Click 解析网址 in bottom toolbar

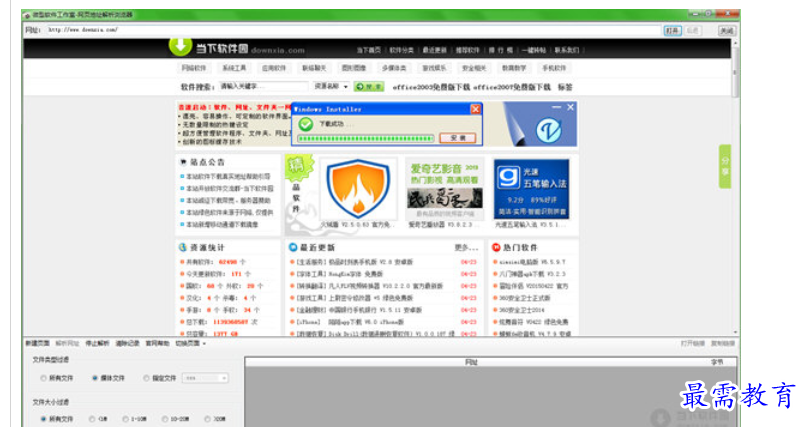point(67,343)
